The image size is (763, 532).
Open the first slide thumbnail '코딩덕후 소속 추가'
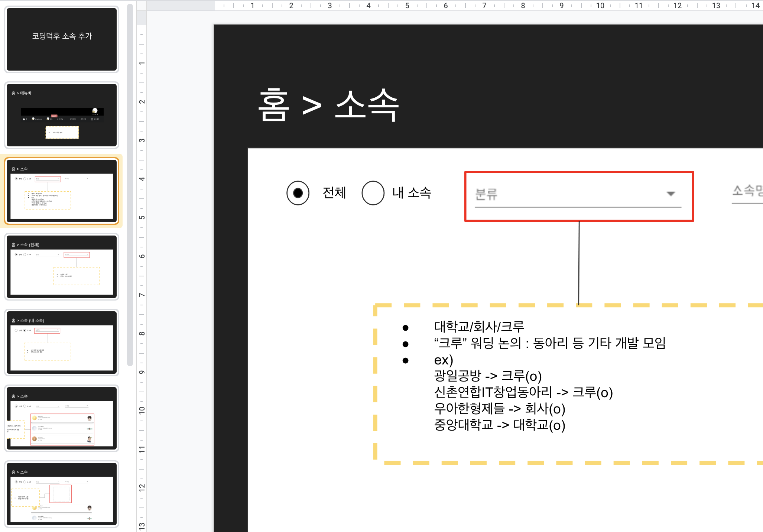coord(62,39)
